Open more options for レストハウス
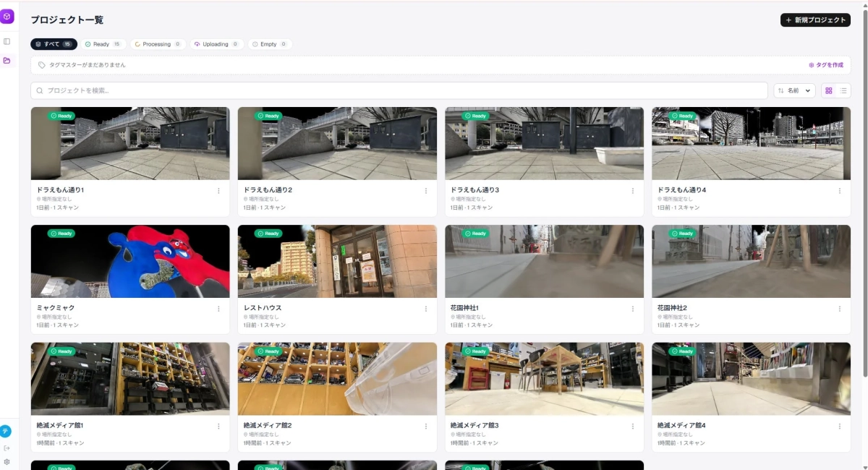The width and height of the screenshot is (868, 470). 425,309
